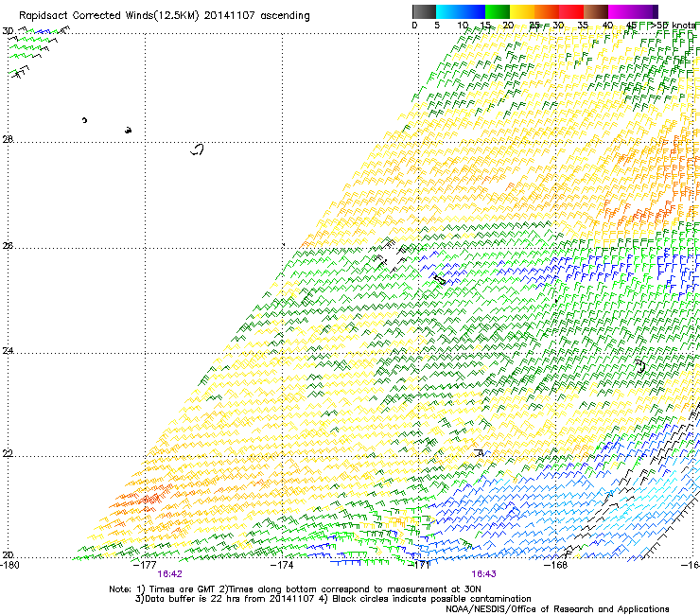Click the purple '16:42' time label
The height and width of the screenshot is (615, 700).
click(169, 574)
